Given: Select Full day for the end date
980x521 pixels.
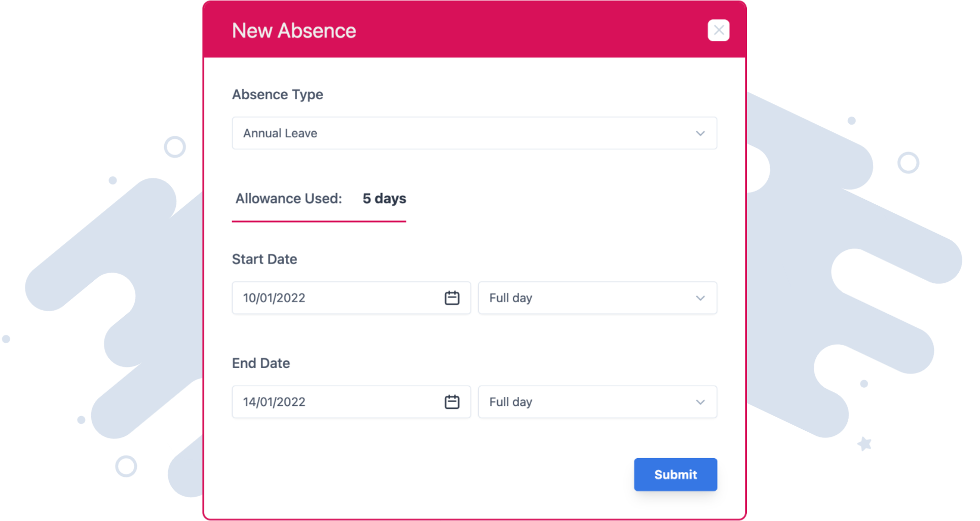Looking at the screenshot, I should click(510, 402).
